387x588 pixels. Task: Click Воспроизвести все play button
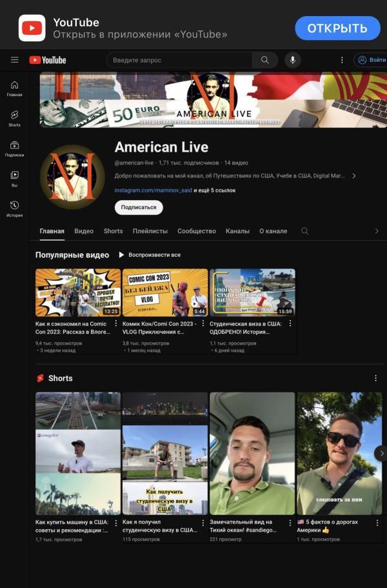point(150,254)
